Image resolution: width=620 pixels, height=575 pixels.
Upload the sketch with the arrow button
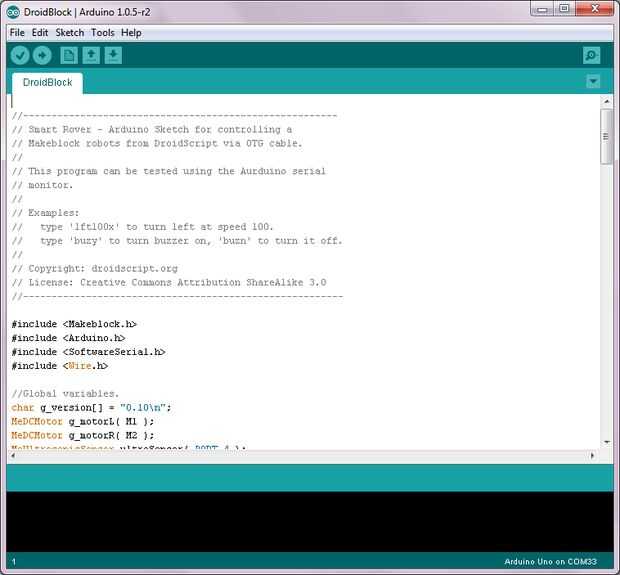click(42, 55)
